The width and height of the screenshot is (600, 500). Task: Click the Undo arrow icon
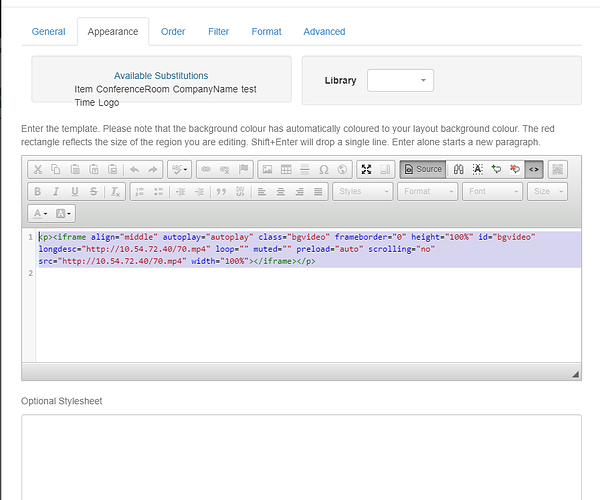134,169
